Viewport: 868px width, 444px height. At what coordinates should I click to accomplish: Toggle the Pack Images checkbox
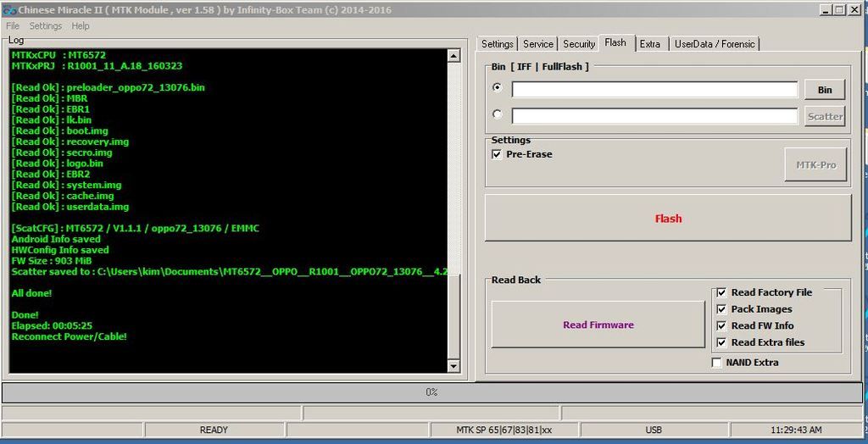[x=721, y=309]
